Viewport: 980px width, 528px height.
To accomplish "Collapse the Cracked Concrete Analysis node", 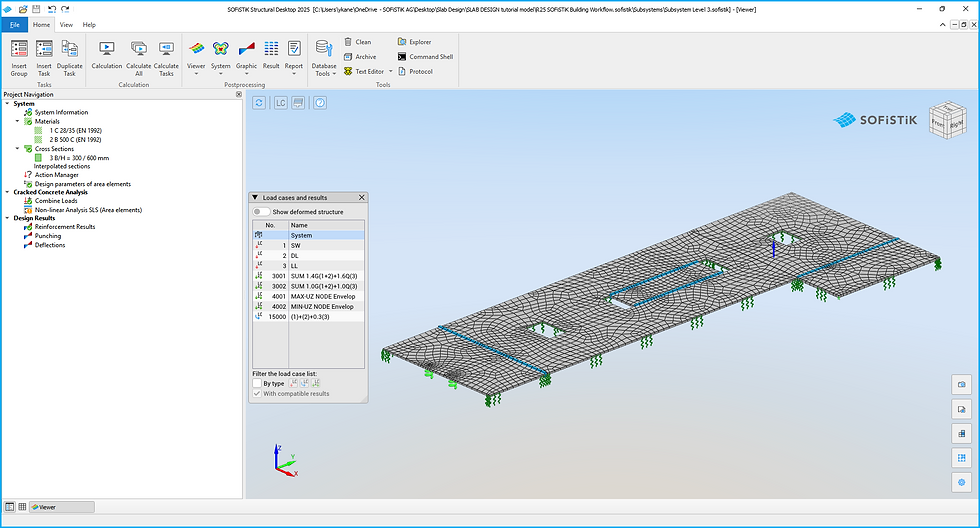I will [8, 192].
